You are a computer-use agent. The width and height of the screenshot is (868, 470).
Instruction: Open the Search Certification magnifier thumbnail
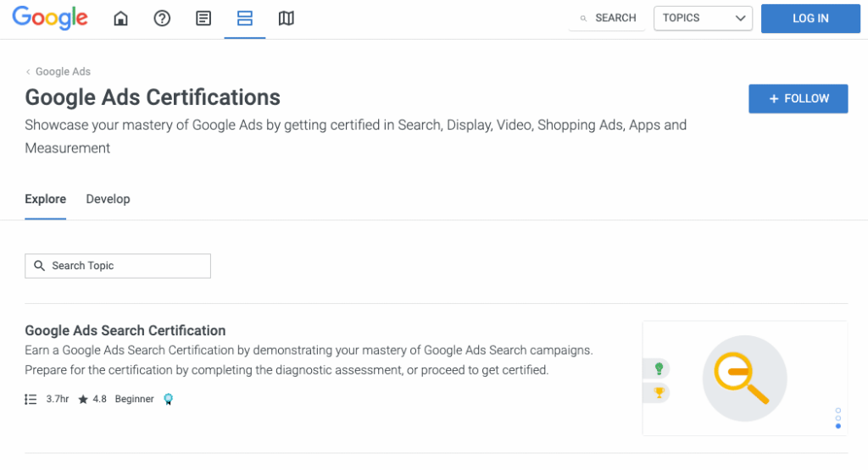coord(744,379)
